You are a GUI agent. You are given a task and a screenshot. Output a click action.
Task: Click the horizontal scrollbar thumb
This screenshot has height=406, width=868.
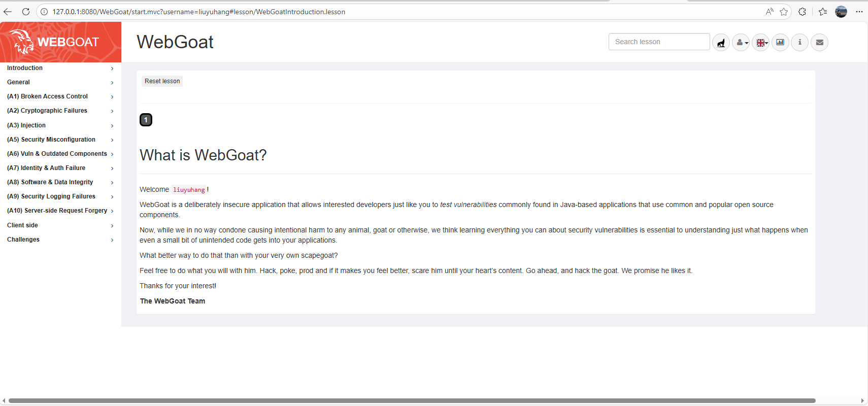412,401
